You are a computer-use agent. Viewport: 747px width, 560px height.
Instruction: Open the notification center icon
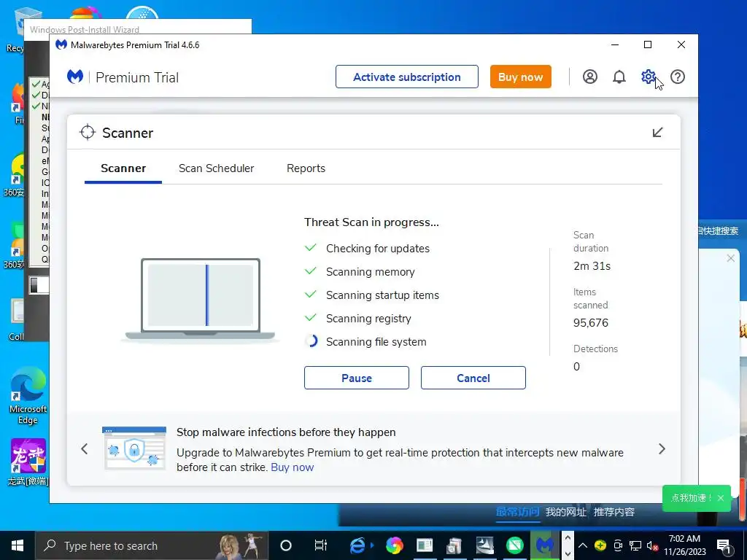click(724, 545)
